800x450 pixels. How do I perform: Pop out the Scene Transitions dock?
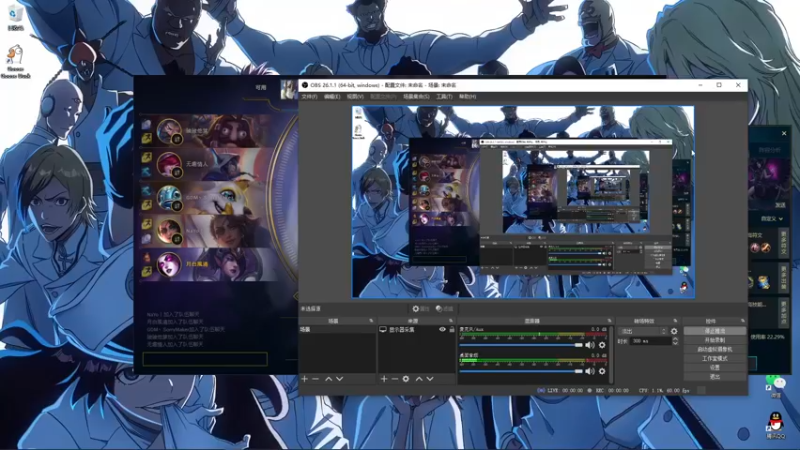(676, 321)
